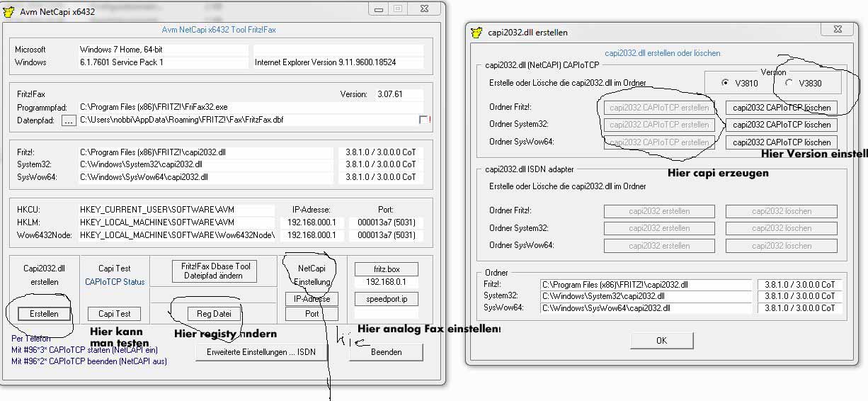Click the Datenpfad FritzFax.dbf path field
The height and width of the screenshot is (401, 868).
246,120
